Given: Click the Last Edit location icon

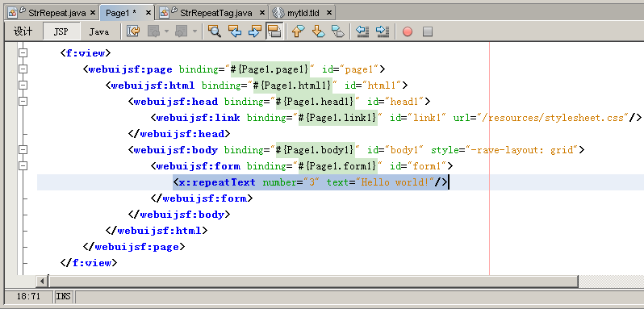Looking at the screenshot, I should coord(133,31).
